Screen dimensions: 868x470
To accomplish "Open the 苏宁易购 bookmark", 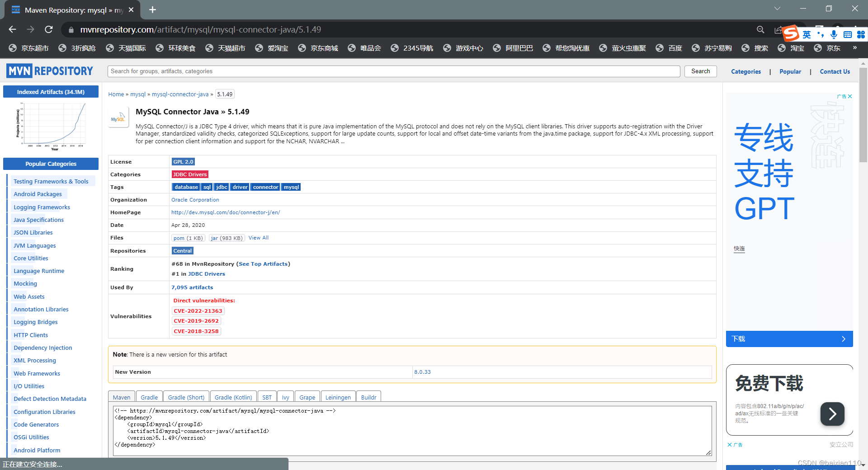I will (712, 48).
